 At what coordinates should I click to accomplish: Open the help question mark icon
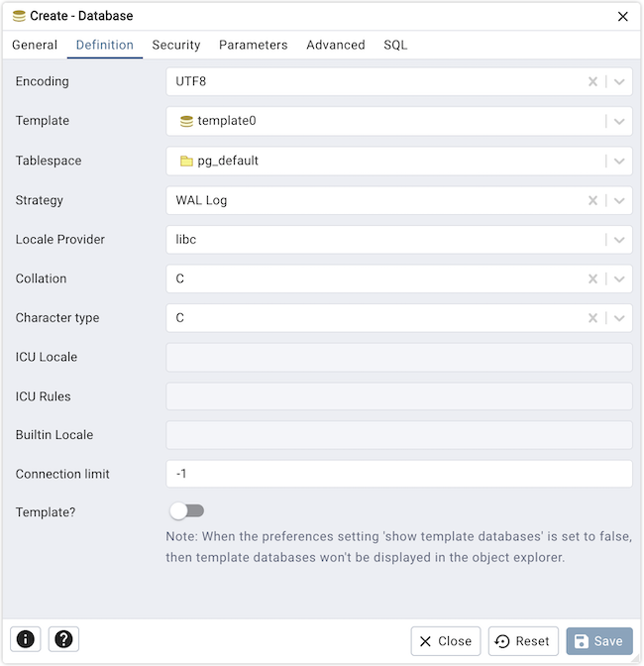click(63, 639)
